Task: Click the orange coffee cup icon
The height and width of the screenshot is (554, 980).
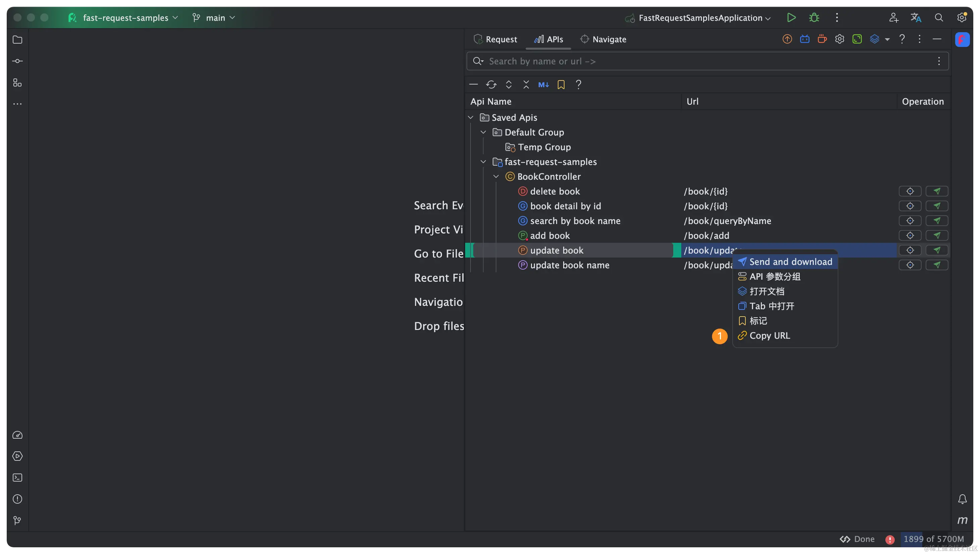Action: 822,39
